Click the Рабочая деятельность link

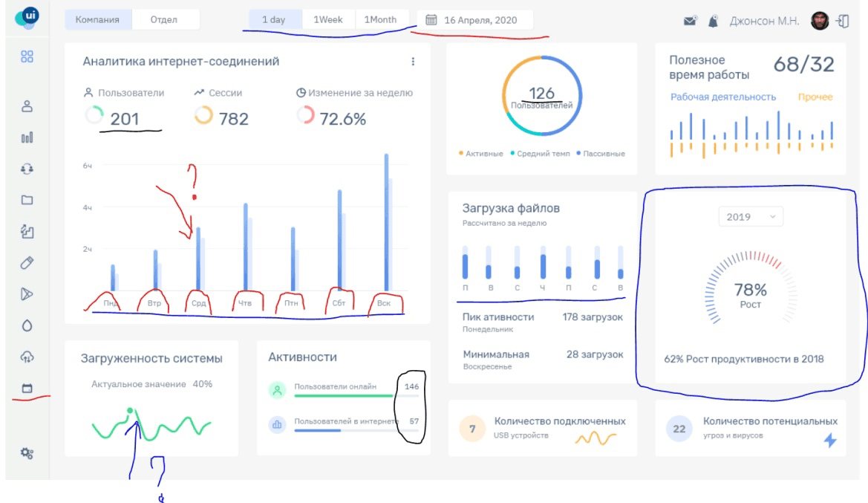click(x=723, y=97)
